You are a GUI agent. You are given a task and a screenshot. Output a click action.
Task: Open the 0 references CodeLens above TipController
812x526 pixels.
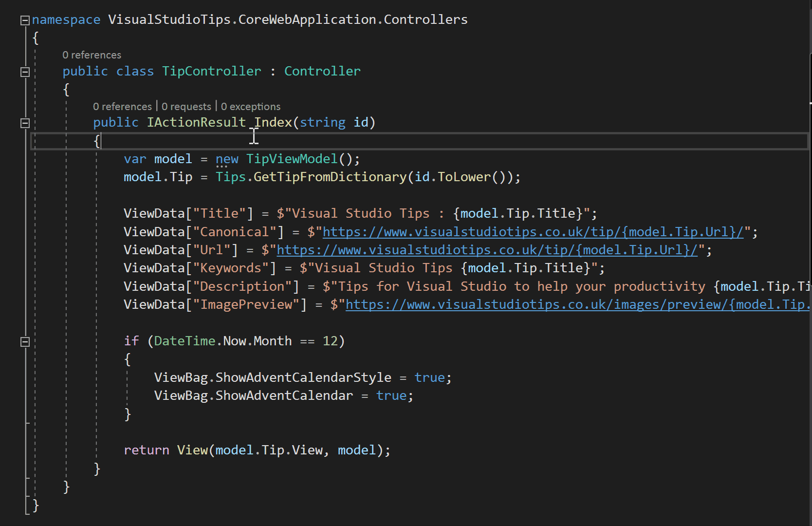pos(92,55)
